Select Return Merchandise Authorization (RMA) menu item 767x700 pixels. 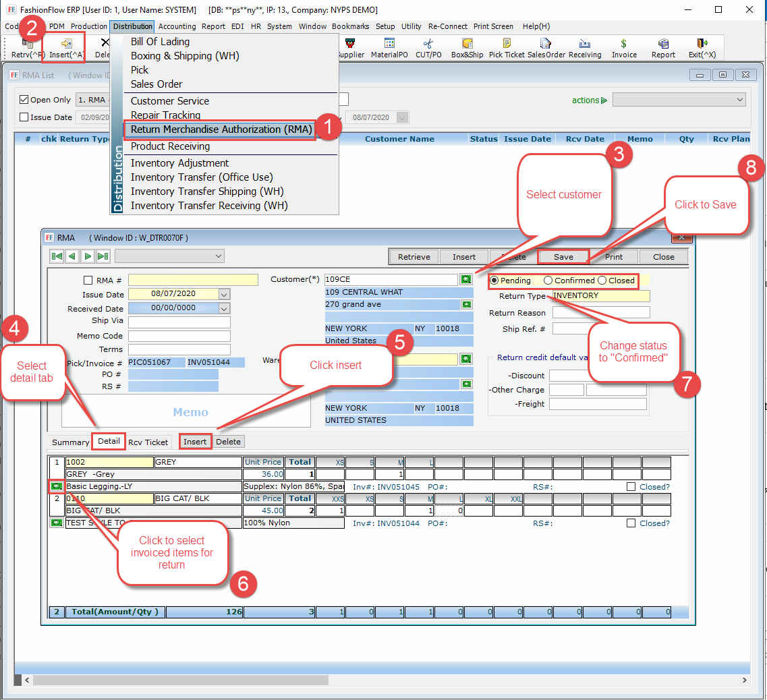tap(221, 129)
